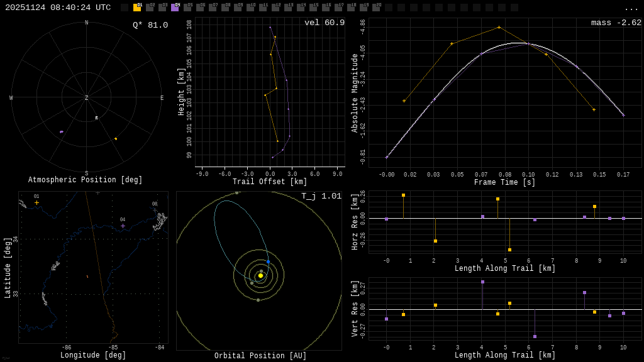Screen dimensions: 644x362
Task: Click the purple station 04 cross on map
Action: [x=123, y=226]
